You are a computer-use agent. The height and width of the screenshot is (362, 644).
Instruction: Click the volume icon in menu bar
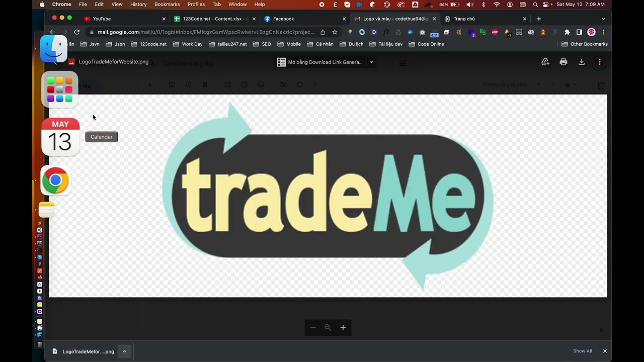click(x=469, y=4)
